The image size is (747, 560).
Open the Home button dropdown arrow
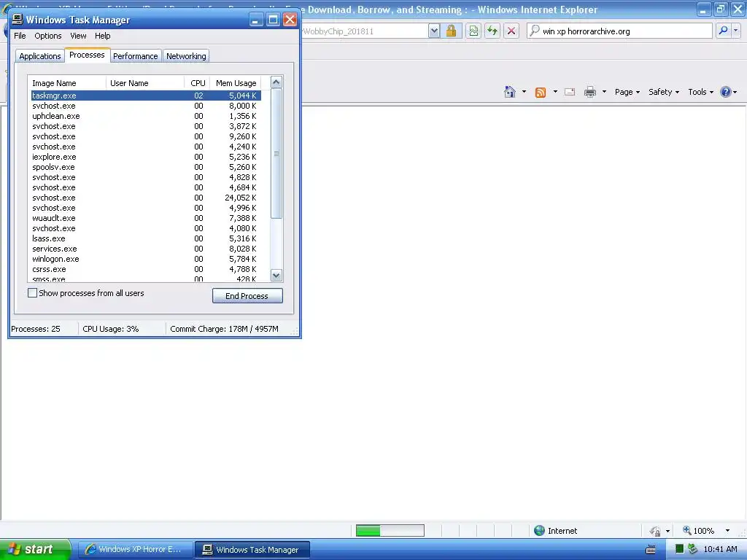[524, 92]
